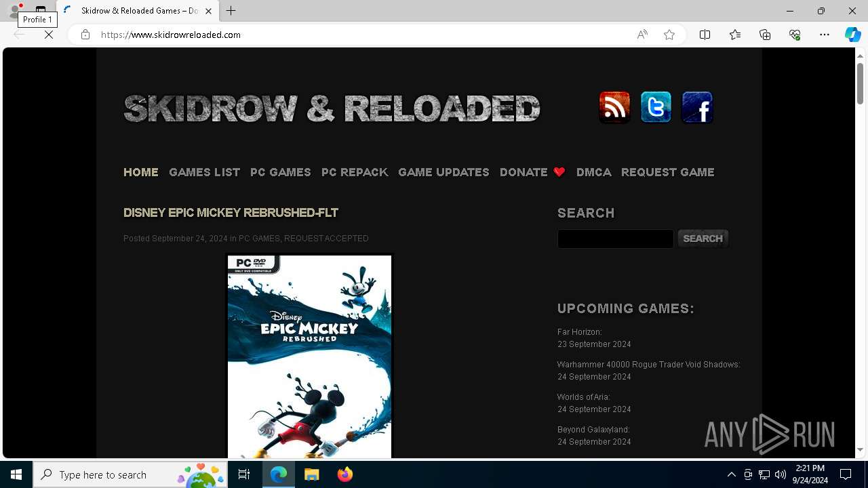The width and height of the screenshot is (868, 488).
Task: Open the GAMES LIST menu
Action: pos(204,172)
